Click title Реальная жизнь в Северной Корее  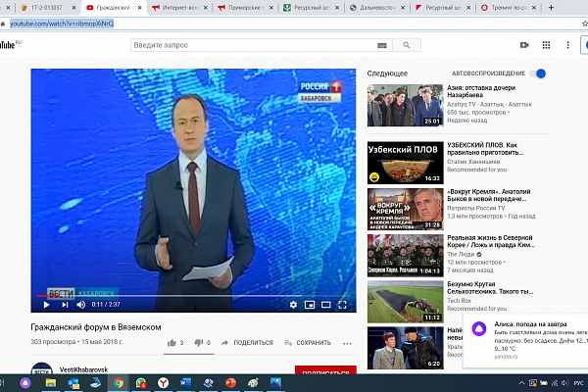point(491,241)
